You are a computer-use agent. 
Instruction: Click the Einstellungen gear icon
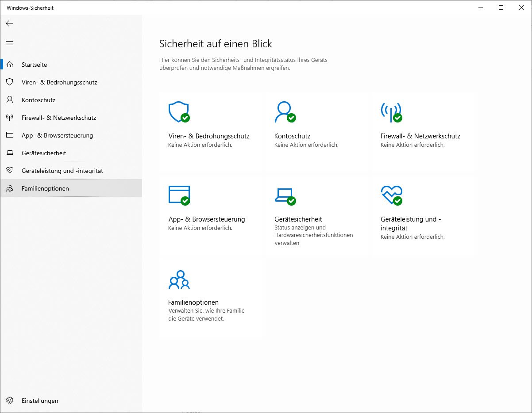(x=10, y=401)
